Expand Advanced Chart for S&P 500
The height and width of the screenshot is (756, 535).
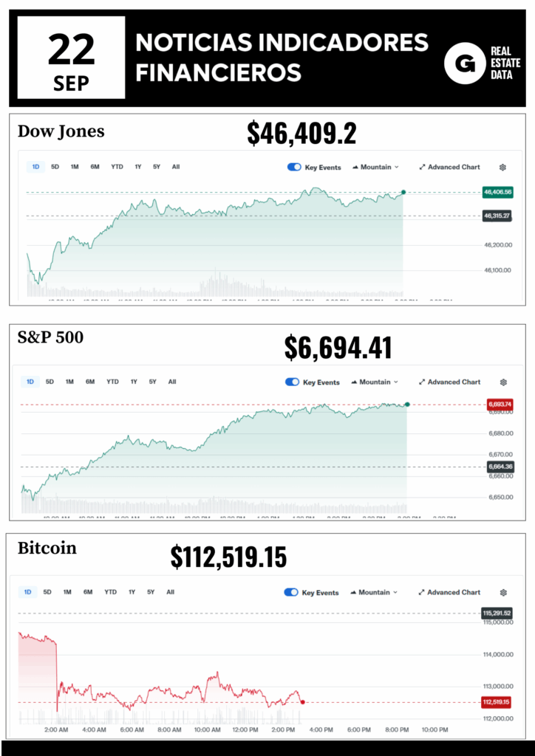[449, 382]
